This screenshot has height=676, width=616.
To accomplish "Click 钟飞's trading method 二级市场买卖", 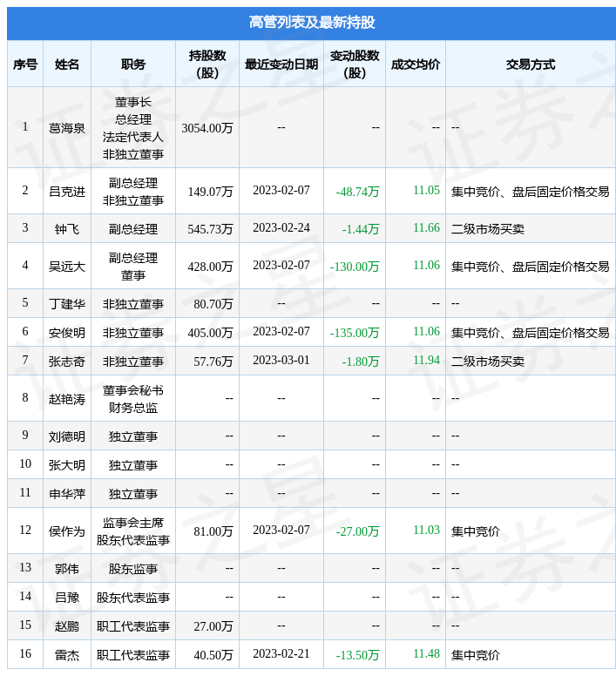I will 488,229.
